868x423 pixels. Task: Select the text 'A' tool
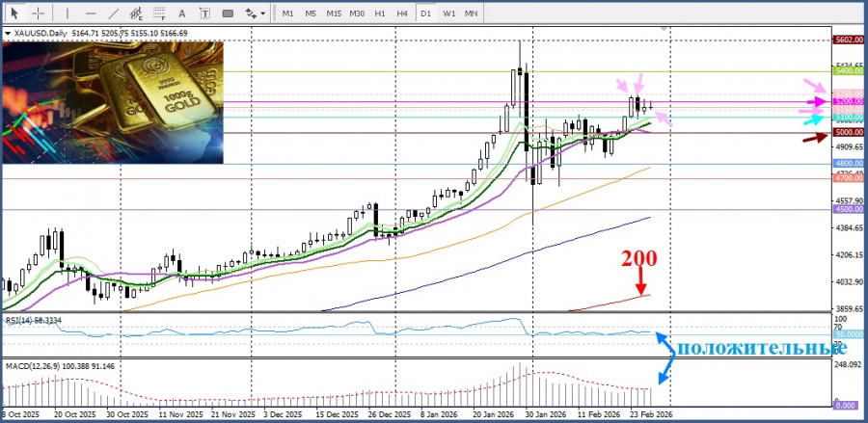click(x=181, y=13)
